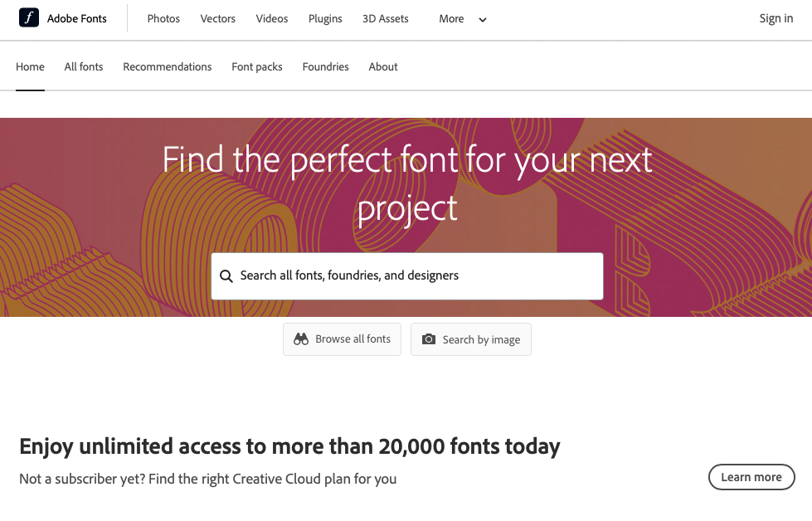Focus the Search all fonts input field

[407, 276]
